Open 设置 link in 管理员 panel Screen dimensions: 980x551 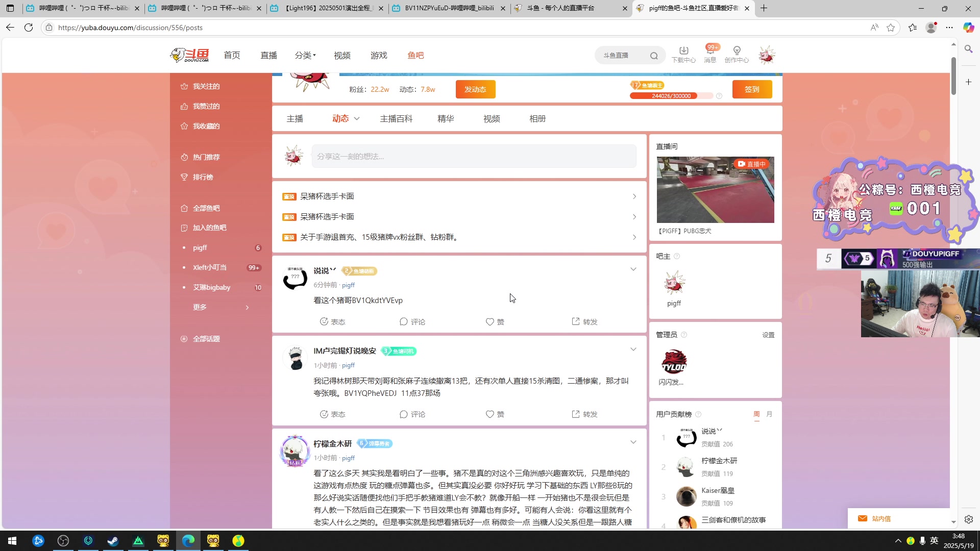(768, 335)
